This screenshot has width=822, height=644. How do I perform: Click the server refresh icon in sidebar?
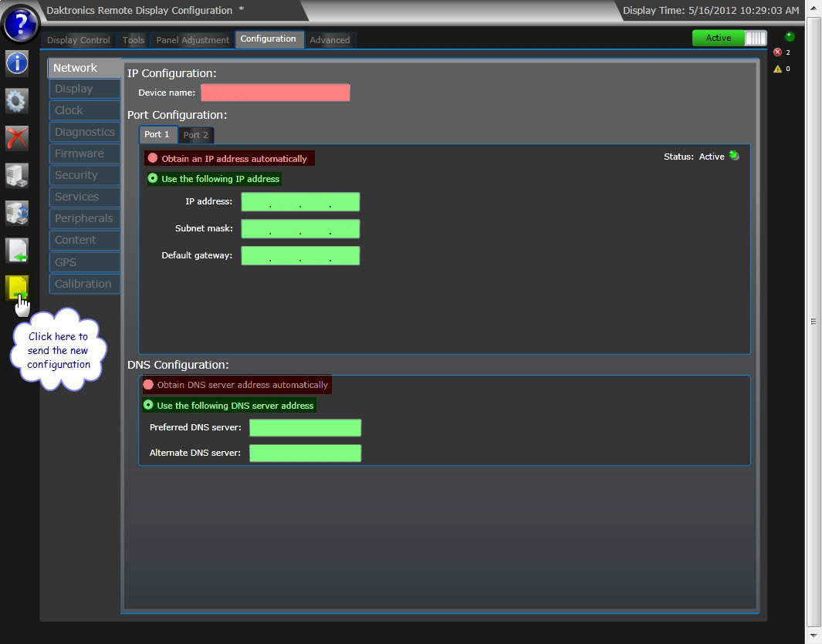(x=17, y=213)
